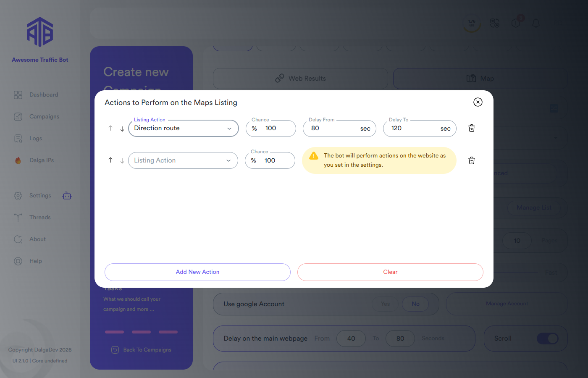Move the empty Listing Action row down

122,161
